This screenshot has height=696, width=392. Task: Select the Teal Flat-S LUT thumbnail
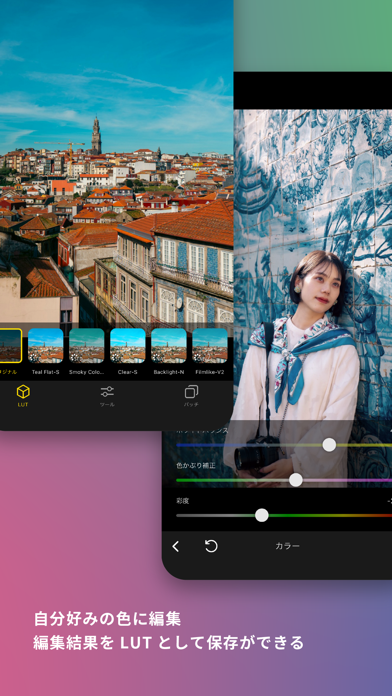(x=46, y=346)
